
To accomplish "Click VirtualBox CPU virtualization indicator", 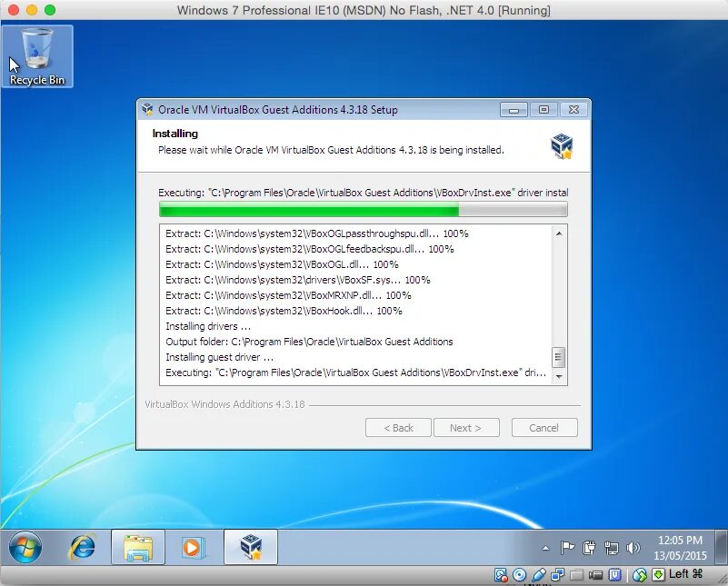I will point(615,575).
